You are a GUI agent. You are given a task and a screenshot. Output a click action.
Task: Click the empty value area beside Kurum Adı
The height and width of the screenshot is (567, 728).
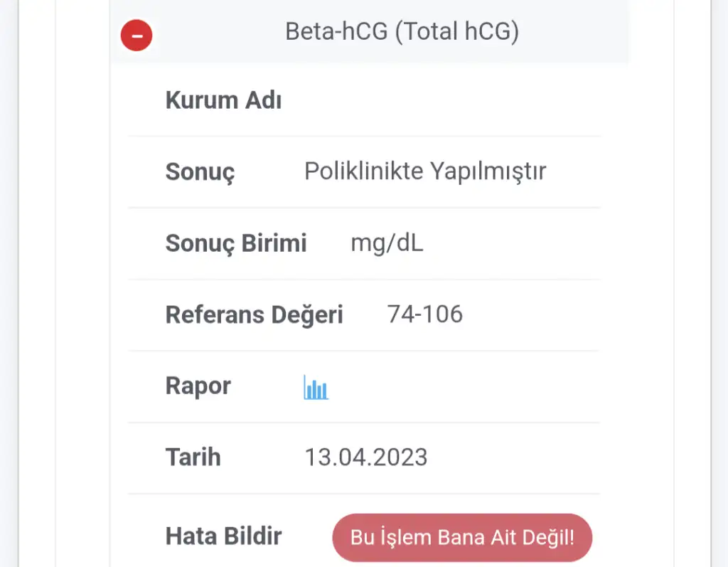coord(441,100)
